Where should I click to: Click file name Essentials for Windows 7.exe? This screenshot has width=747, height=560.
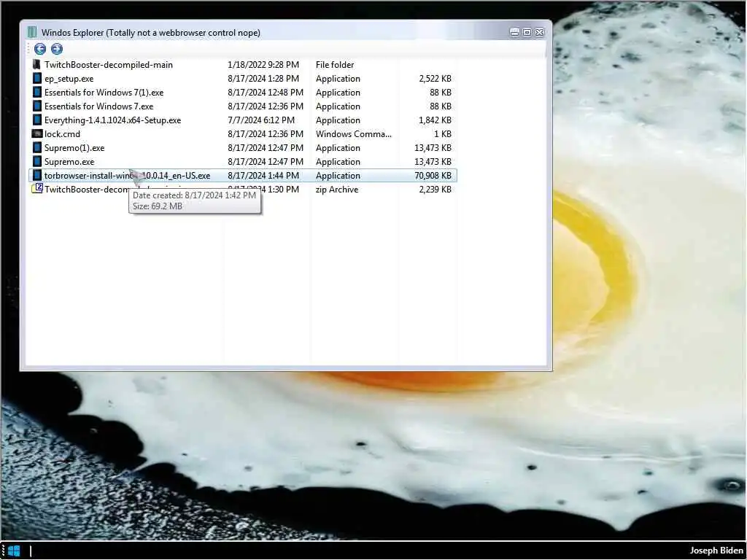(x=99, y=106)
